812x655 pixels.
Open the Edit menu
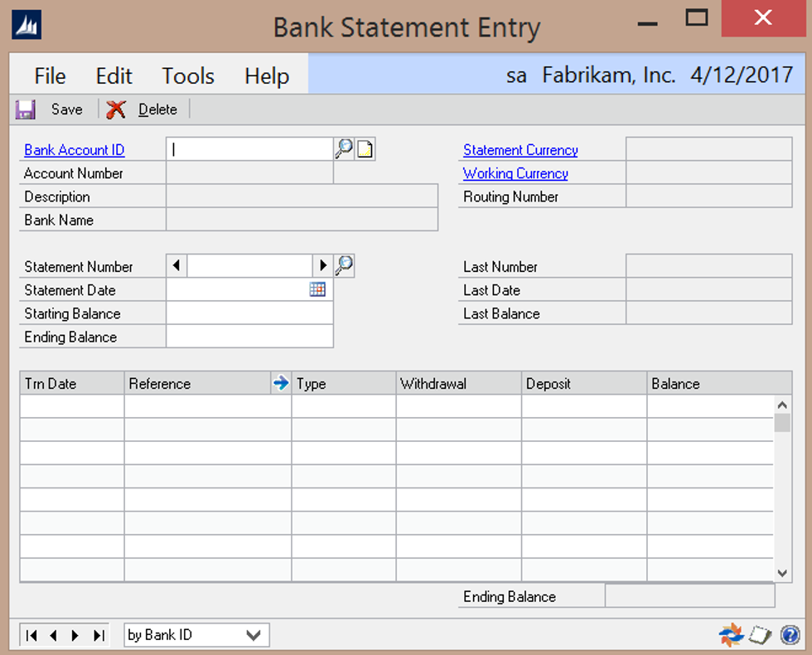coord(114,76)
